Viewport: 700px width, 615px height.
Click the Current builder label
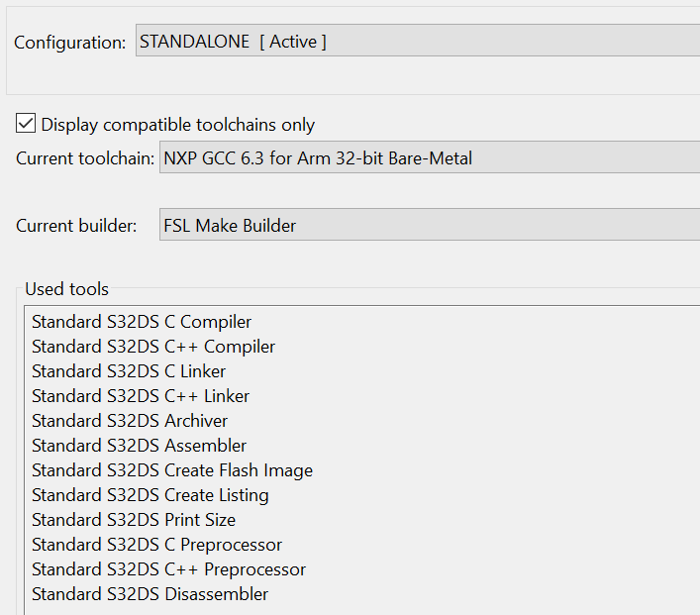[76, 226]
